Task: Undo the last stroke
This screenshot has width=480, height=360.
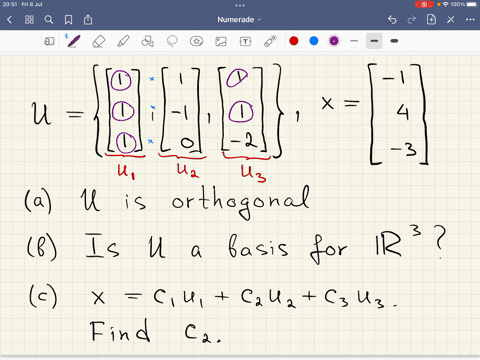Action: (392, 20)
